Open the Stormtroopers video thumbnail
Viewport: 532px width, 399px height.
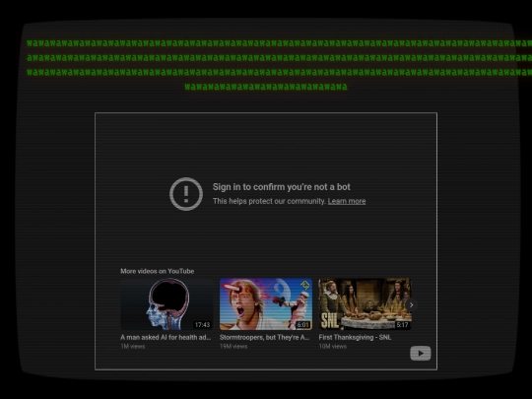[x=266, y=304]
